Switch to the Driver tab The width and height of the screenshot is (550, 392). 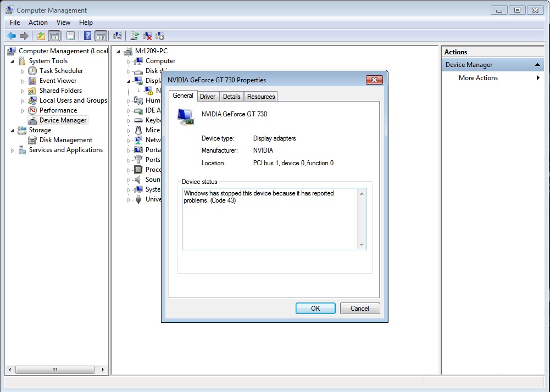(208, 97)
